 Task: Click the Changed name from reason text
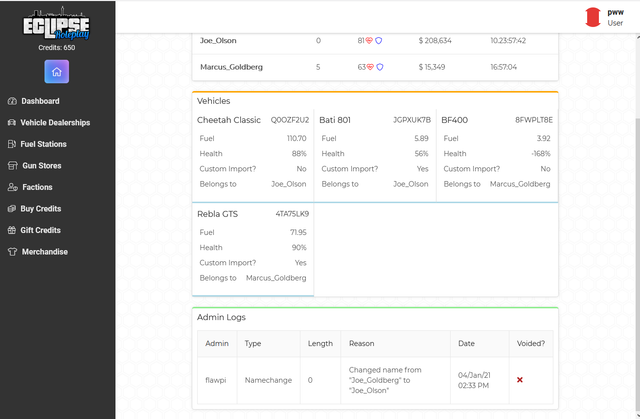coord(385,380)
